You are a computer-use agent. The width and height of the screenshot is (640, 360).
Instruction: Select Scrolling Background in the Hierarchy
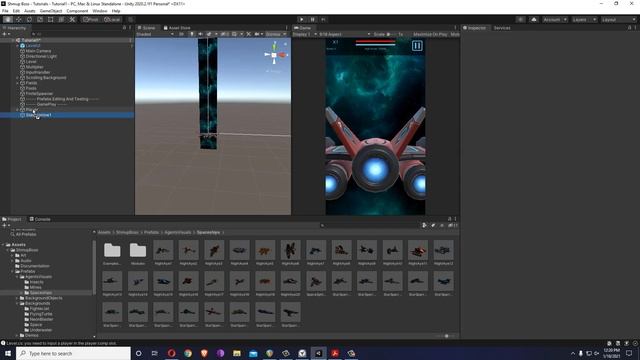[x=45, y=78]
